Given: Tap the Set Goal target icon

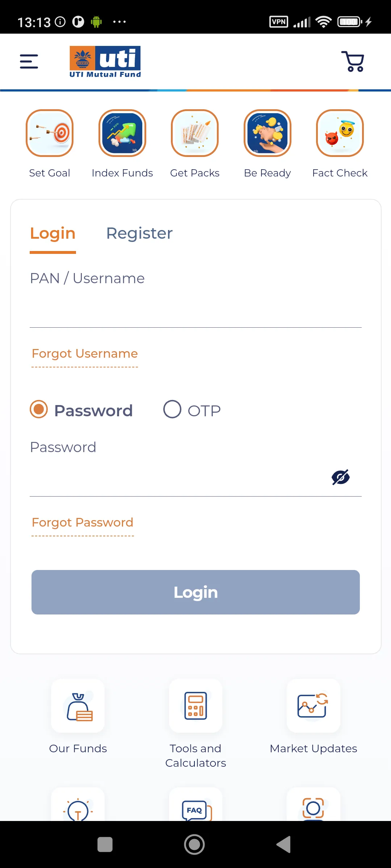Looking at the screenshot, I should (50, 133).
